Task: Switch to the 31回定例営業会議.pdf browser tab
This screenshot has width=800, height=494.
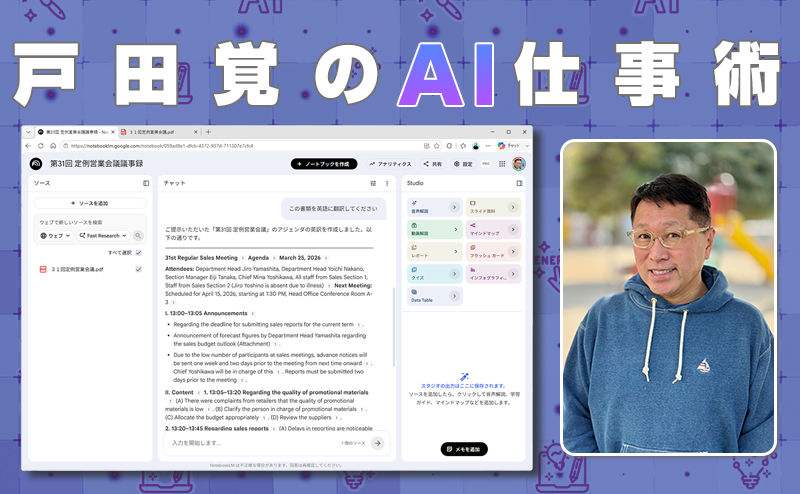Action: coord(158,132)
